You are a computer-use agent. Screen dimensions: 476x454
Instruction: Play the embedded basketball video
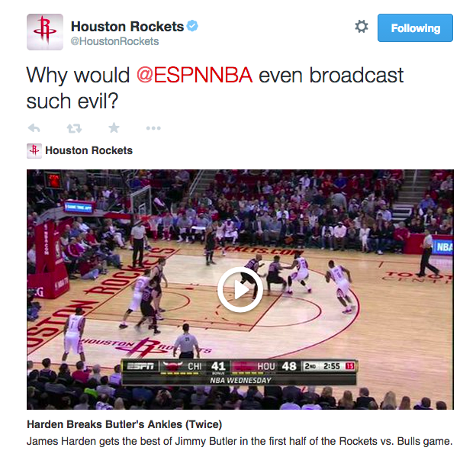click(x=240, y=290)
